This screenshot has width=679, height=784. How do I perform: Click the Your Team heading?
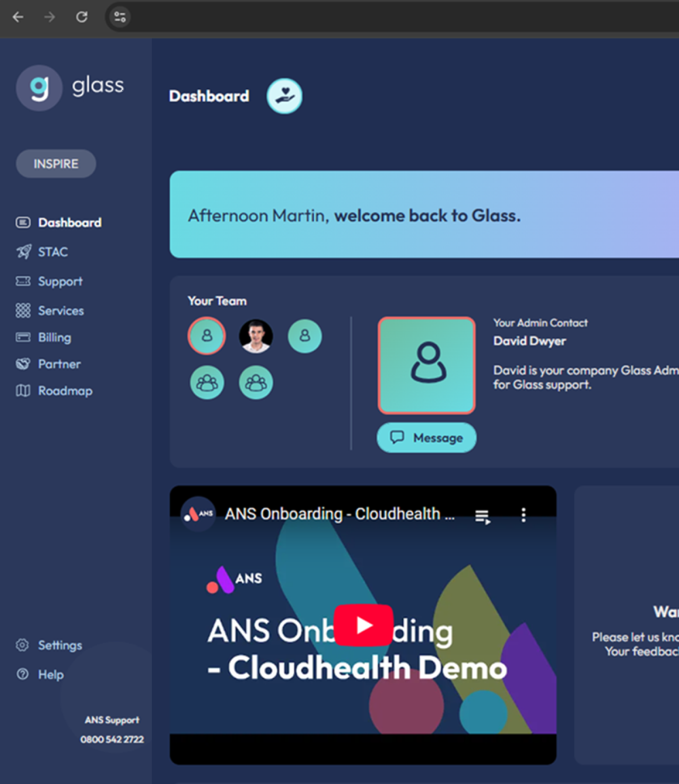(x=217, y=301)
